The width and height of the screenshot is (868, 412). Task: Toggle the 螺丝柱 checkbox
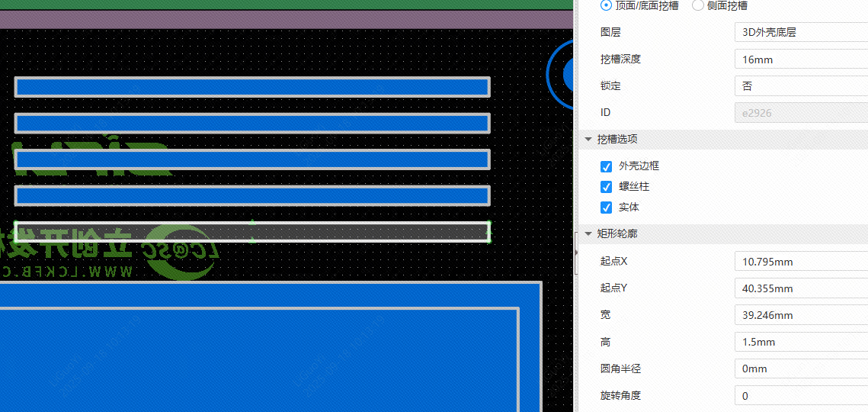click(x=607, y=187)
